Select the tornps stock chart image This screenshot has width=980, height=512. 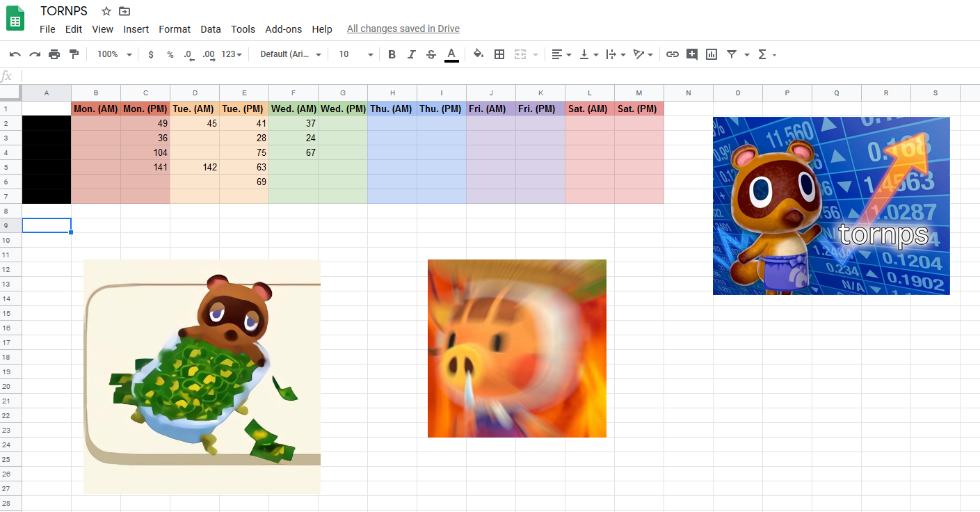831,206
